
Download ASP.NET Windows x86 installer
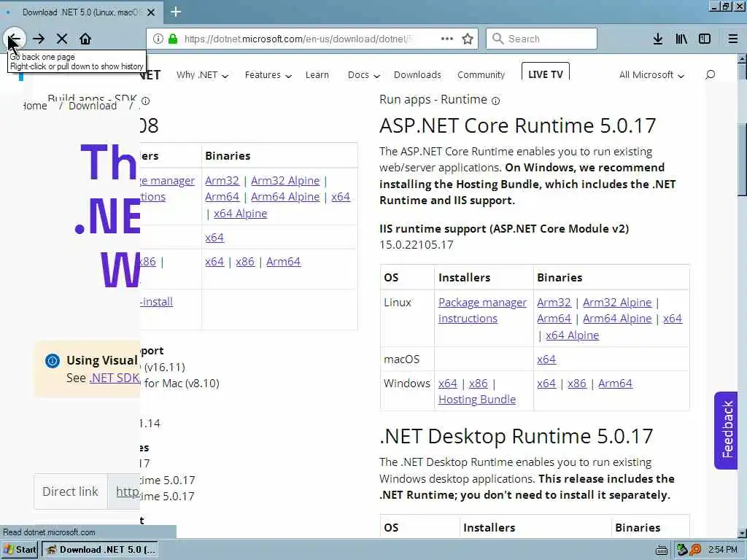479,384
